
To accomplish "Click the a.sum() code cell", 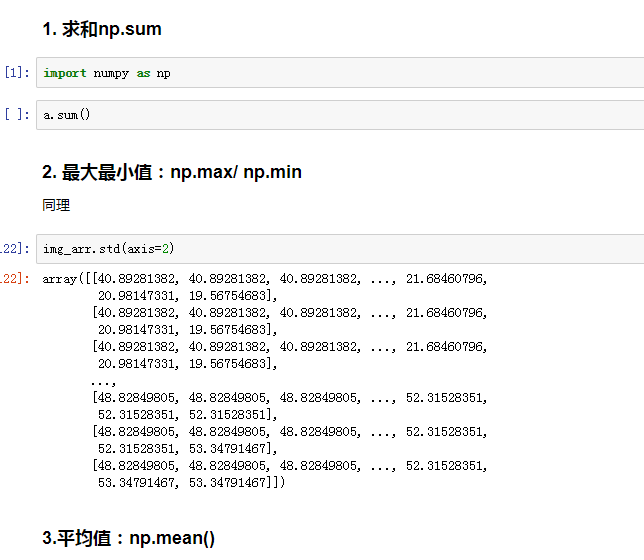I will 340,115.
